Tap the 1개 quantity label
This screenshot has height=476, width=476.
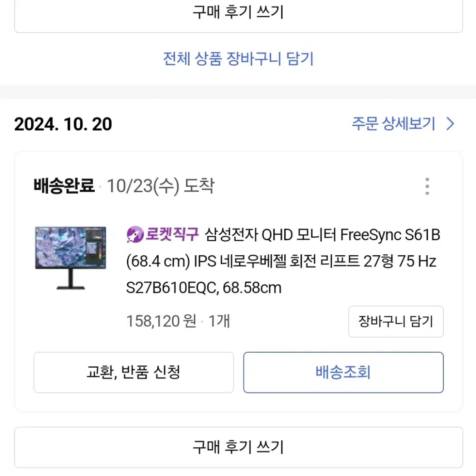[219, 321]
